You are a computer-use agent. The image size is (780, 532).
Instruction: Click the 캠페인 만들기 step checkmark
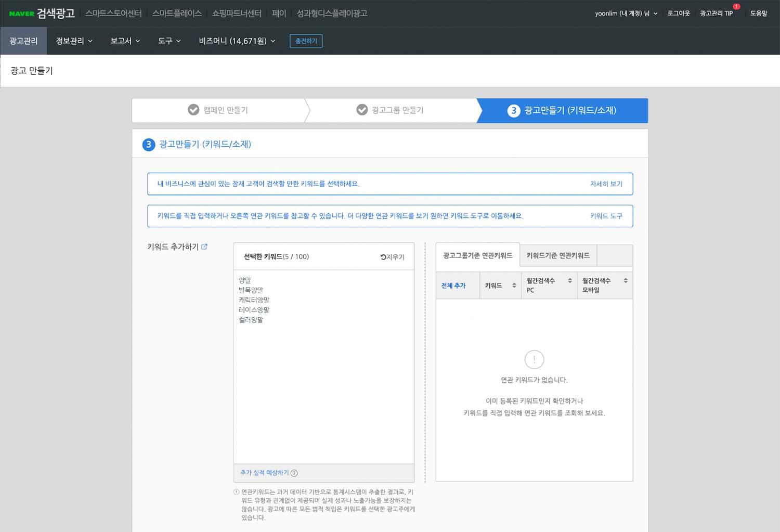193,110
